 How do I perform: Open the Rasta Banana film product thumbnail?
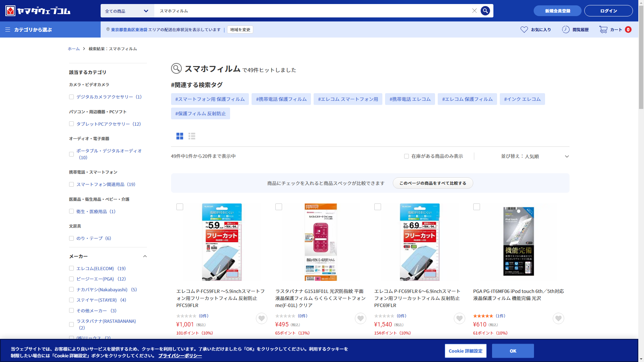[x=320, y=242]
